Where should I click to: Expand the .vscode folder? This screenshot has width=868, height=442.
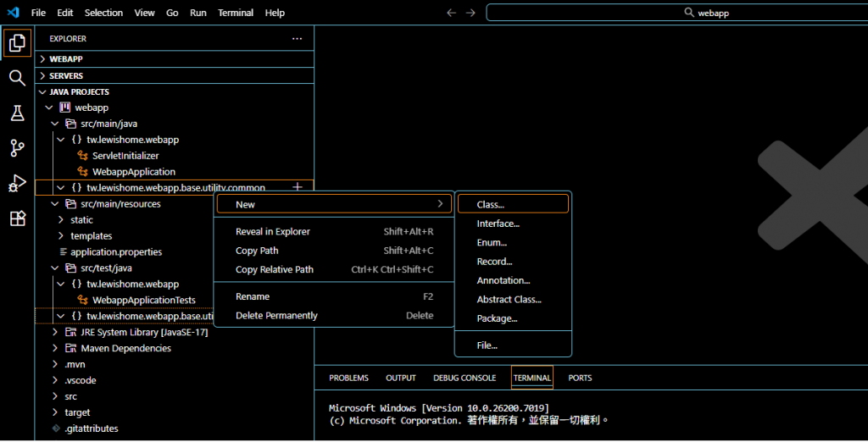[x=55, y=380]
